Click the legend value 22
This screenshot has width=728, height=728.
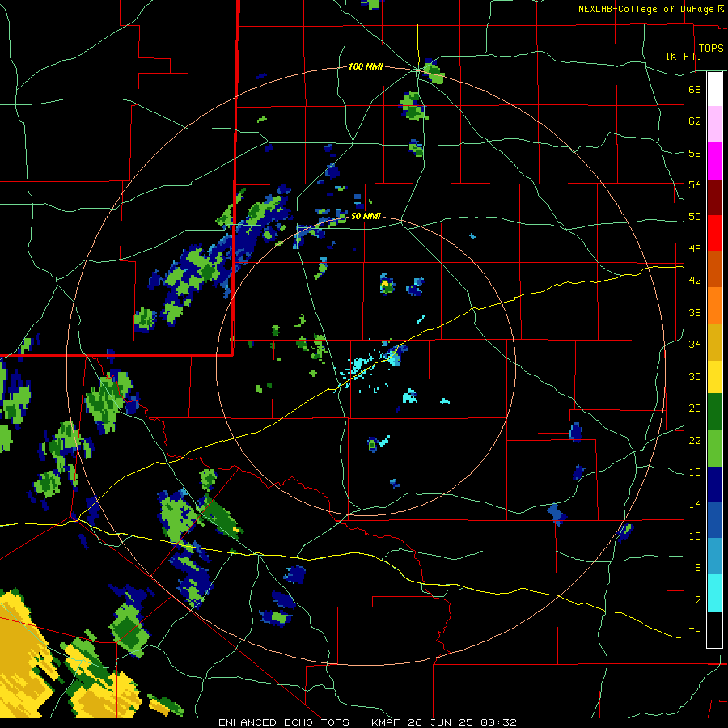pyautogui.click(x=695, y=440)
